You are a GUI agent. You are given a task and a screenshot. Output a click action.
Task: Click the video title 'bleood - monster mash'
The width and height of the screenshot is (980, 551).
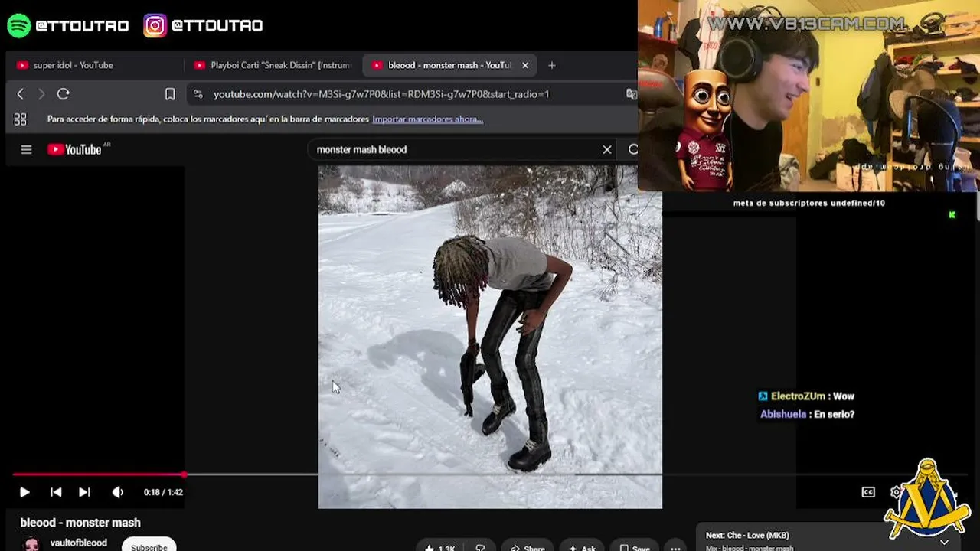pos(80,523)
